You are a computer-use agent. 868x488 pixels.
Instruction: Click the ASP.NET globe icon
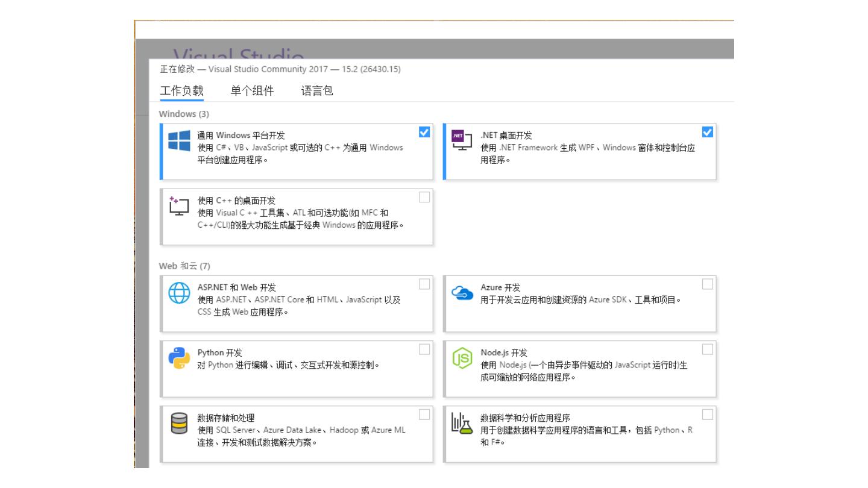(179, 293)
